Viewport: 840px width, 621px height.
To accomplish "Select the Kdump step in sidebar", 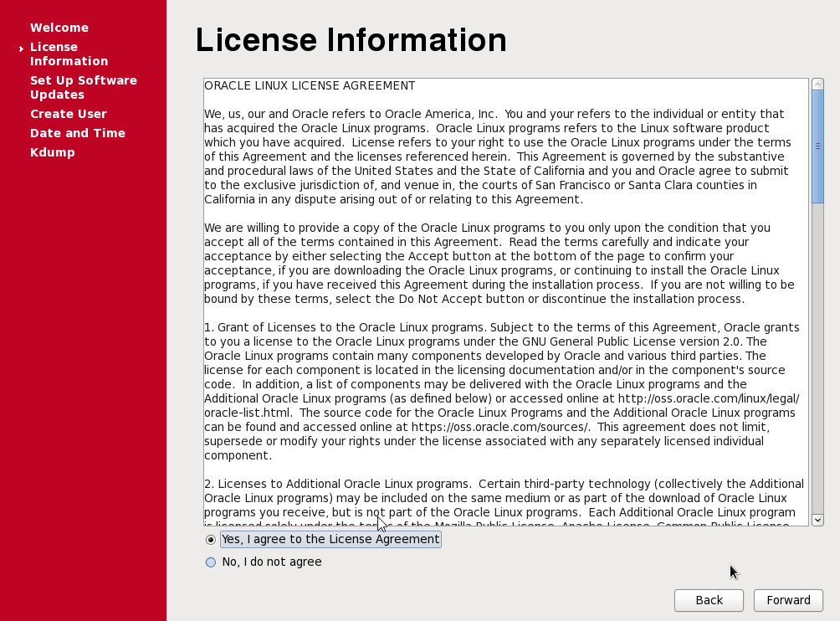I will point(53,152).
